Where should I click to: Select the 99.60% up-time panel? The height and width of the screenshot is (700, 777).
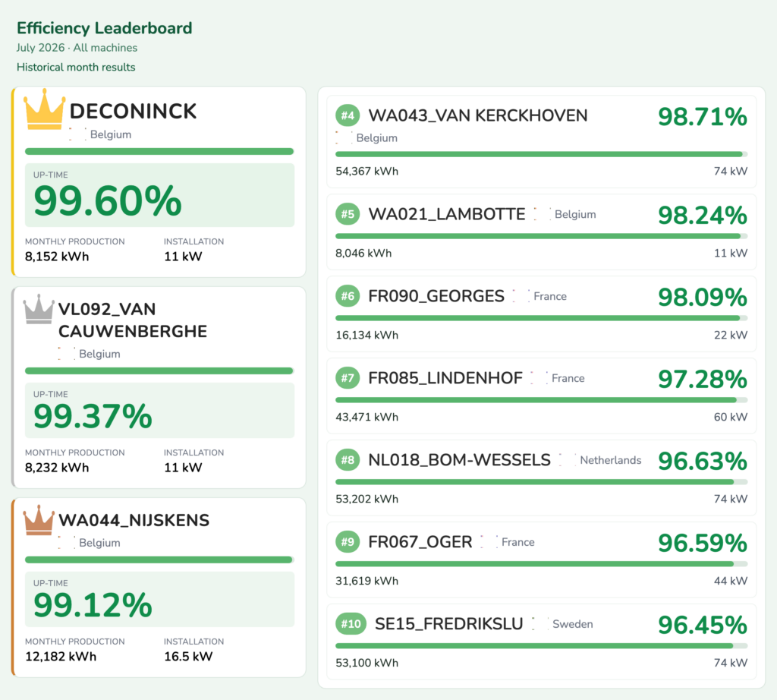[x=159, y=195]
